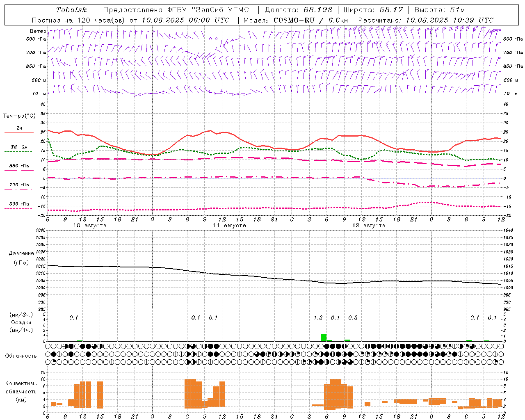Click the tallest green precipitation bar

coord(324,338)
